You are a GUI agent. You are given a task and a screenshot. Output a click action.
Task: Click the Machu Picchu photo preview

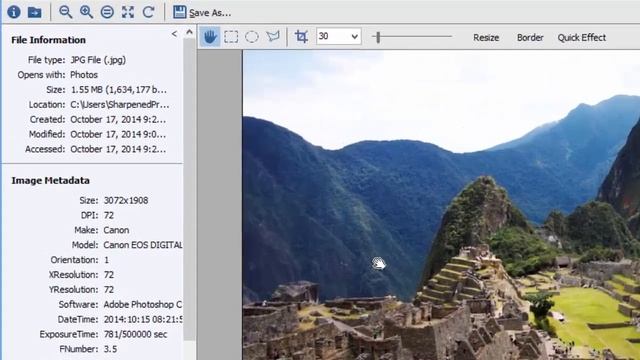[441, 205]
